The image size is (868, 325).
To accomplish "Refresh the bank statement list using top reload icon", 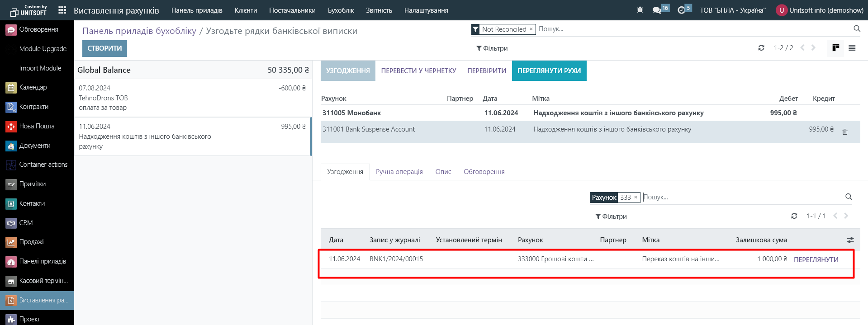I will coord(761,48).
